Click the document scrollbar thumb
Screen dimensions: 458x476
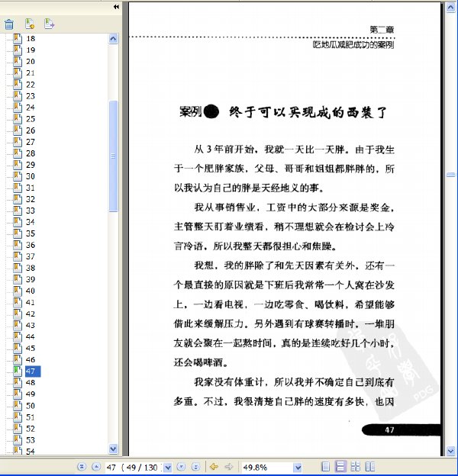(450, 175)
